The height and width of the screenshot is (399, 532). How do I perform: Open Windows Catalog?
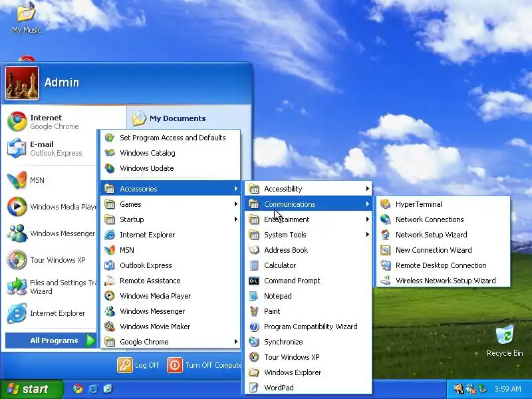170,153
